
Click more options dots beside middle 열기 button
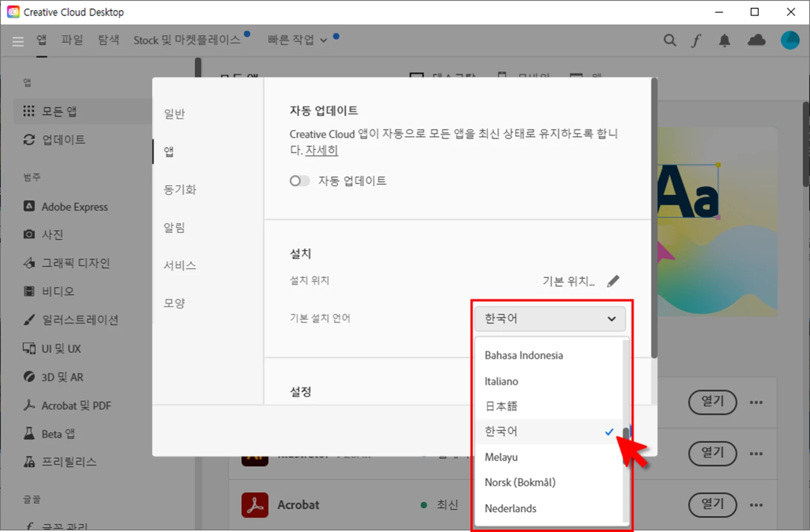756,454
